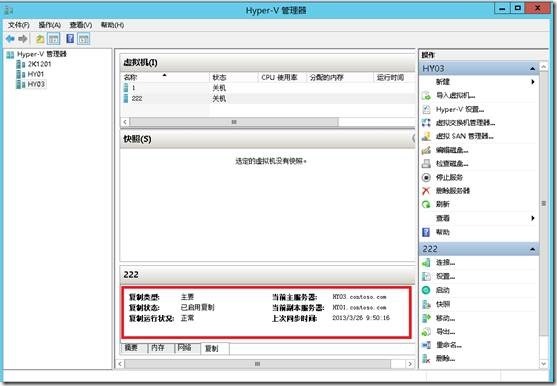Expand the 新建 submenu arrow
The width and height of the screenshot is (557, 386).
532,82
